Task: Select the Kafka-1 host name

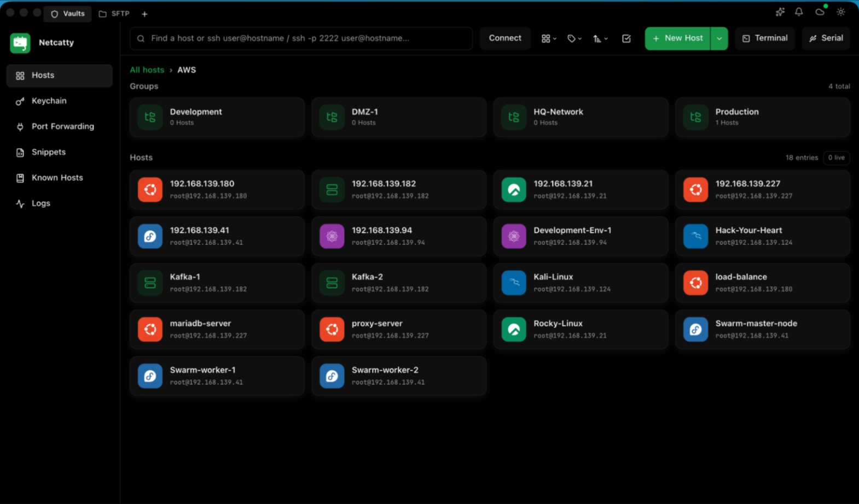Action: click(x=185, y=277)
